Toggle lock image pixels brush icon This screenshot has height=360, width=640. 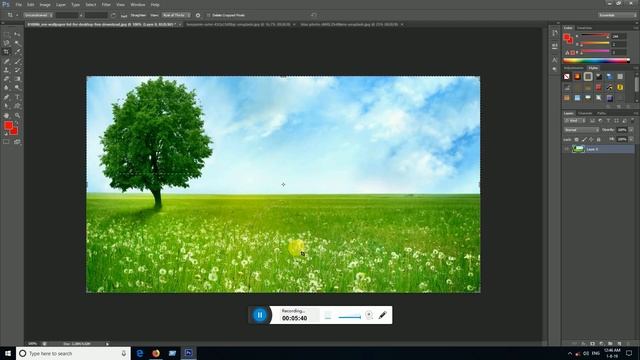[584, 139]
